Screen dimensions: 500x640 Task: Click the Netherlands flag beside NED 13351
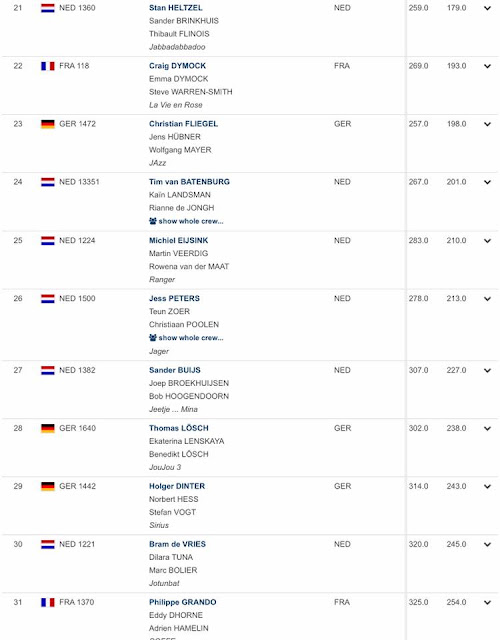(48, 182)
